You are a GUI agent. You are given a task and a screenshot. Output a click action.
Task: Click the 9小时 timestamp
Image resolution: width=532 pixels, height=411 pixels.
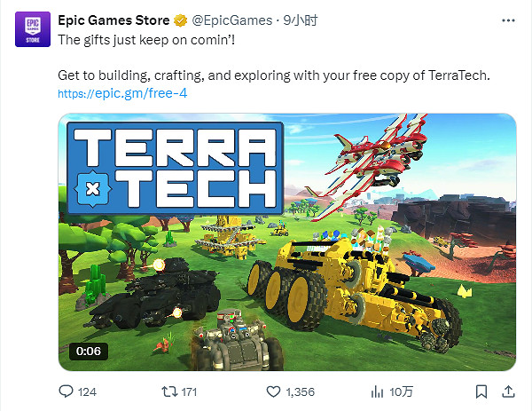coord(301,20)
